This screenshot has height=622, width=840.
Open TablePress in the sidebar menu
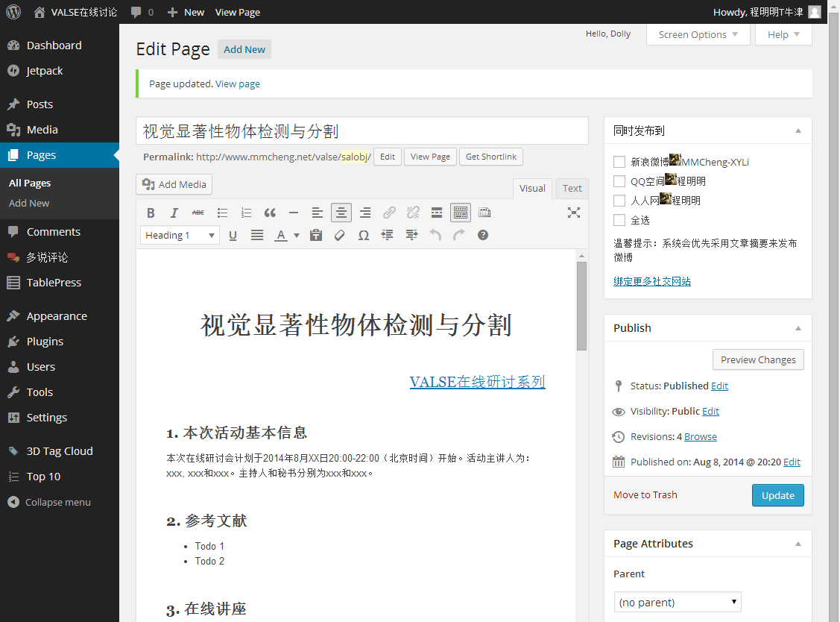click(x=54, y=283)
